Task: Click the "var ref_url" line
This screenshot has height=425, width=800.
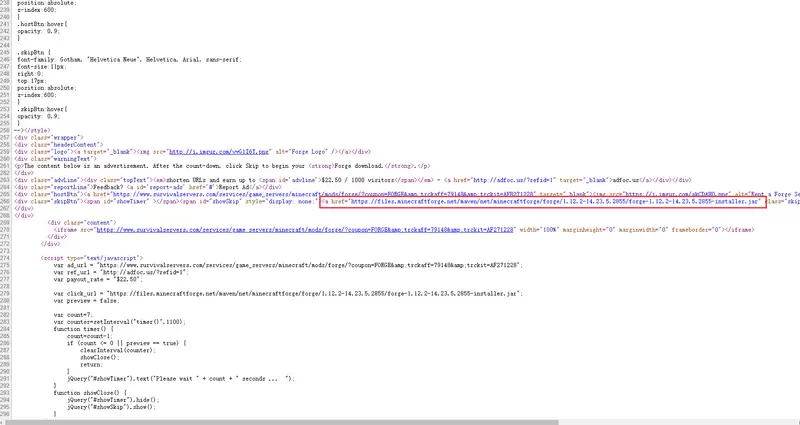Action: [x=121, y=272]
